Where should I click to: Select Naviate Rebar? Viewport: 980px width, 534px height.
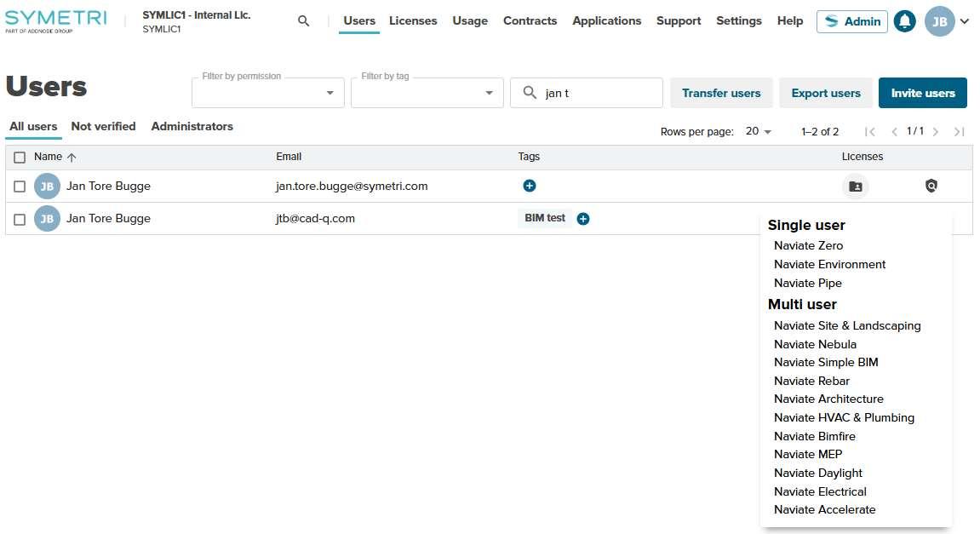click(x=811, y=381)
